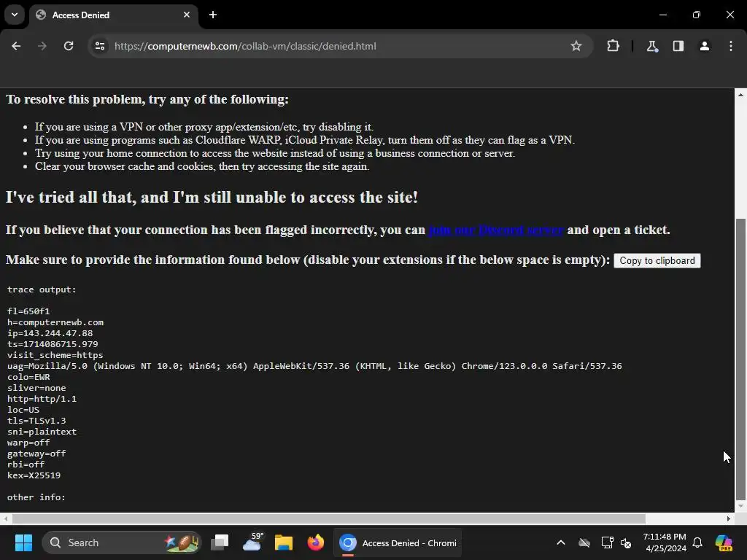Screen dimensions: 747x560
Task: Click the horizontal scrollbar thumb
Action: click(x=329, y=518)
